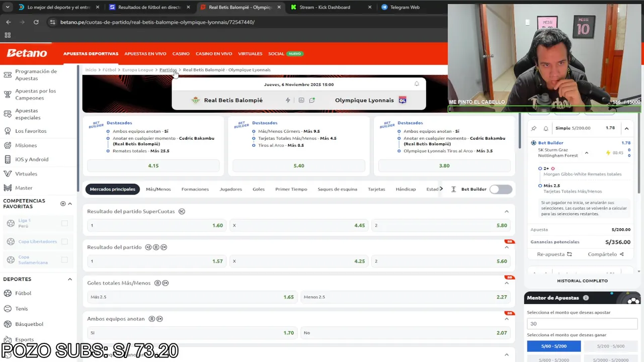Collapse the Deportes section
This screenshot has height=362, width=644.
70,279
